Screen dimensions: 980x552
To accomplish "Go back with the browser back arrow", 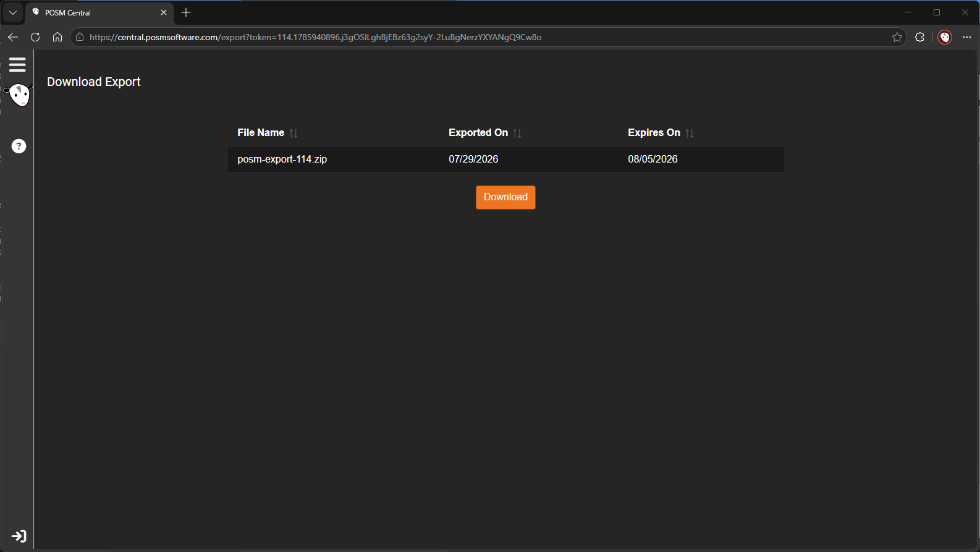I will tap(13, 37).
